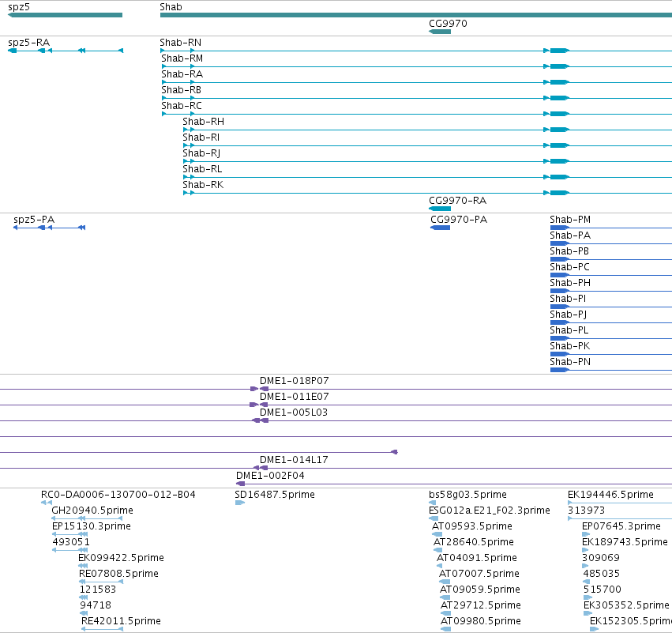This screenshot has height=633, width=672.
Task: Click the EP07645.3prime EST label
Action: pos(621,526)
